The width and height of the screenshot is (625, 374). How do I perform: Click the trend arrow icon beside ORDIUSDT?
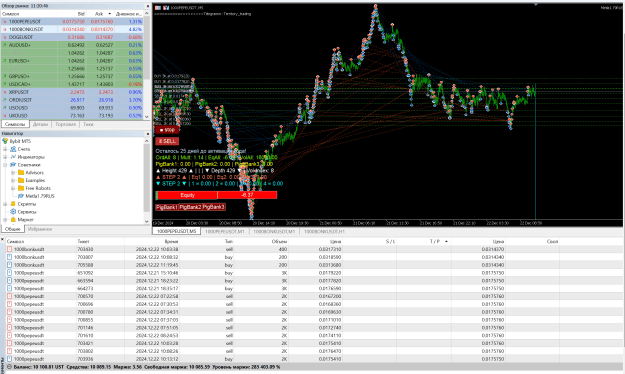(x=5, y=100)
